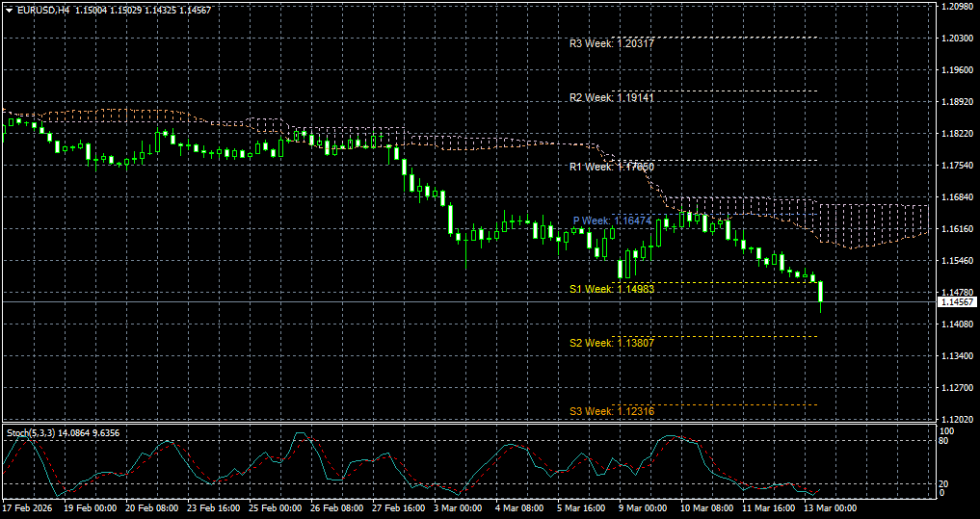Screen dimensions: 980x519
Task: Click the 25 Feb 00:00 time label
Action: point(277,508)
